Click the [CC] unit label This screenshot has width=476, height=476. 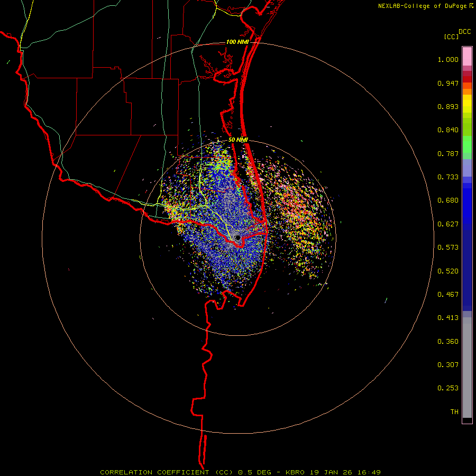point(452,36)
